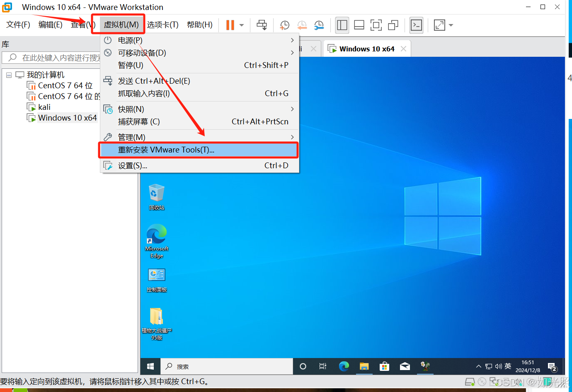Click the guest taskbar 搜索 box
Screen dimensions: 572x392
click(x=226, y=366)
